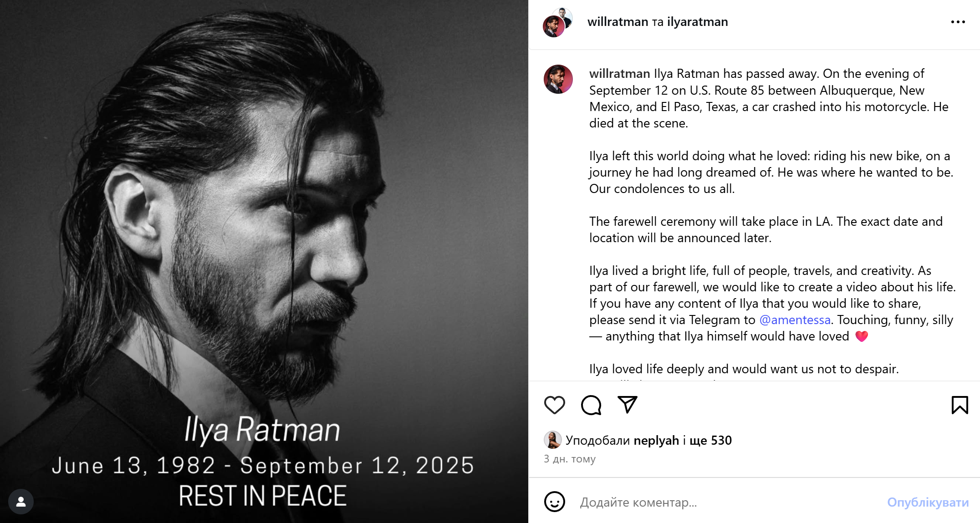Save the post with the bookmark icon
The image size is (980, 523).
point(960,405)
